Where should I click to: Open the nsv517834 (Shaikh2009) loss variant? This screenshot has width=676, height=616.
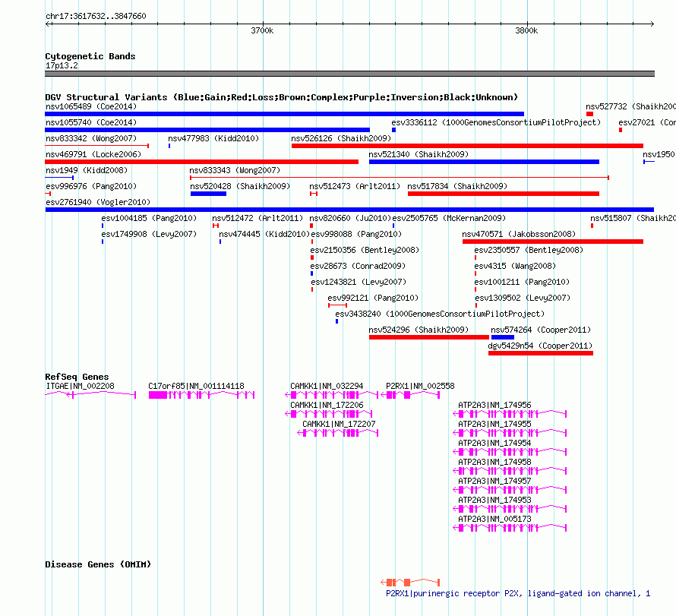[x=504, y=194]
